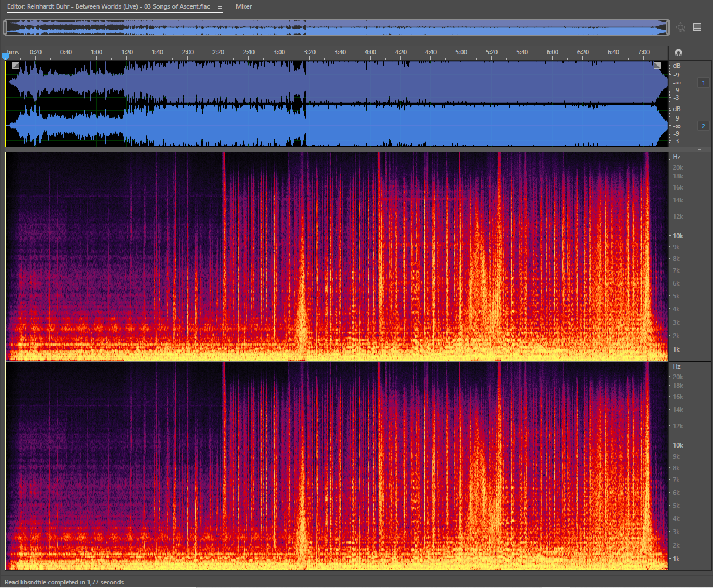Open the Editor panel menu icon
This screenshot has width=713, height=588.
coord(220,6)
